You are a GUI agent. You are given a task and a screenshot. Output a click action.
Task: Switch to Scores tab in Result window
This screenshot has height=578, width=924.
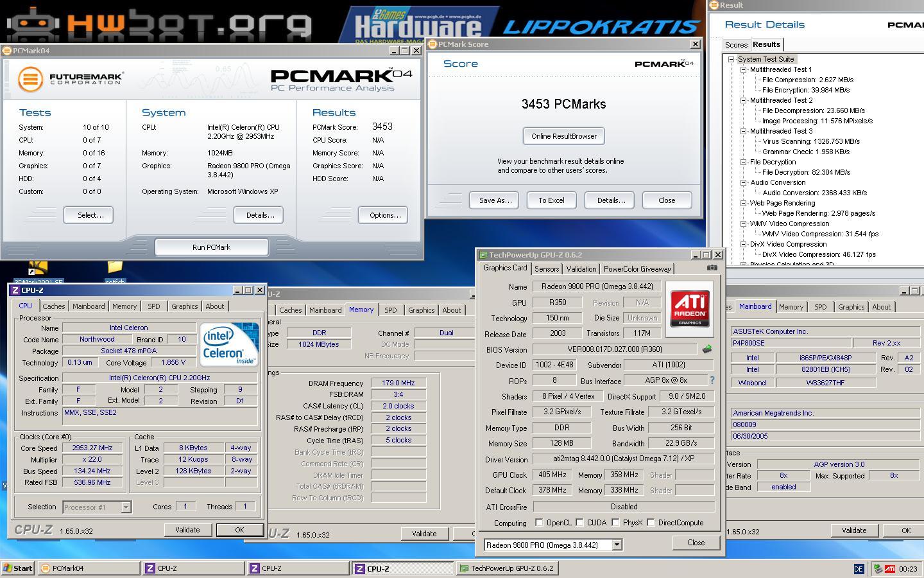[x=736, y=45]
